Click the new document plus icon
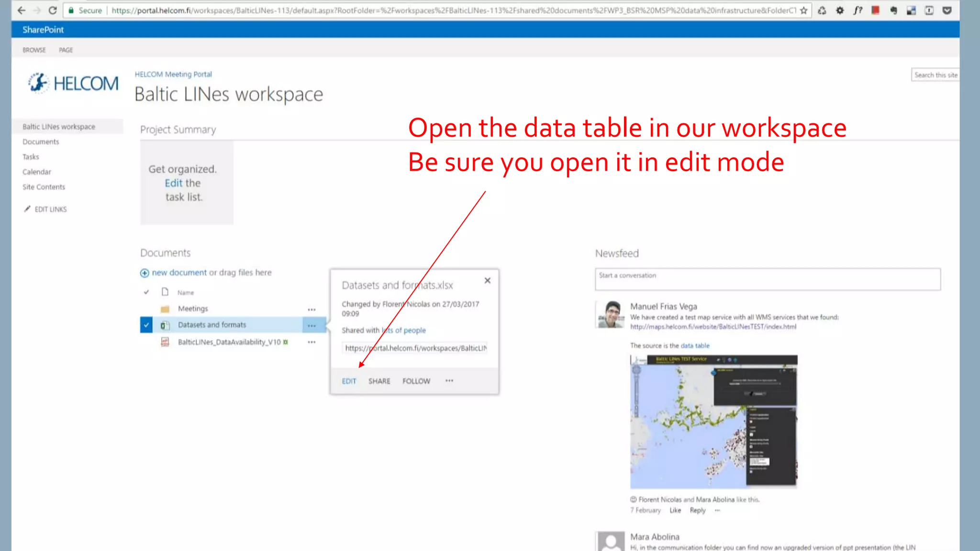This screenshot has height=551, width=980. pyautogui.click(x=145, y=273)
